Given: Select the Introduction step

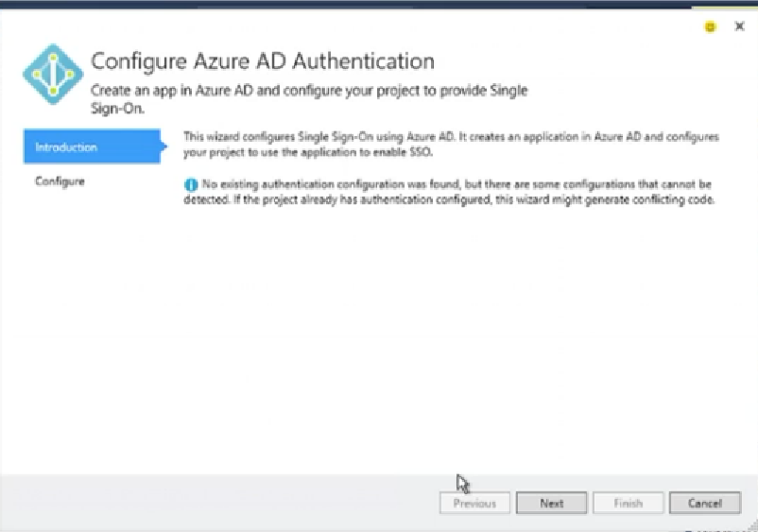Looking at the screenshot, I should (91, 147).
